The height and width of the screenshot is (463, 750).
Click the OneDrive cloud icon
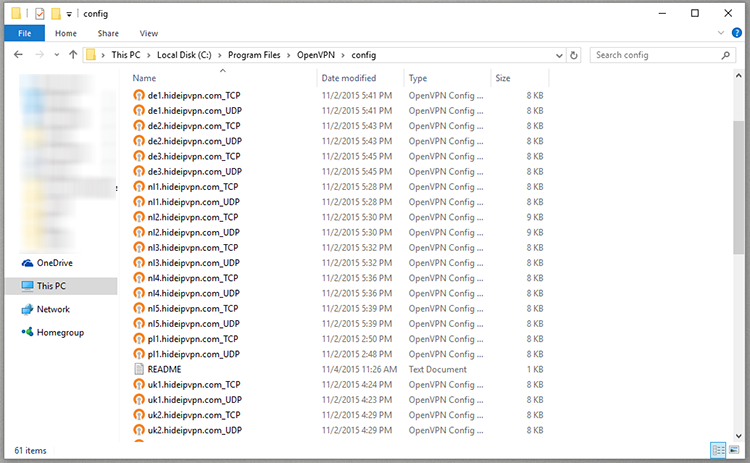pyautogui.click(x=27, y=263)
